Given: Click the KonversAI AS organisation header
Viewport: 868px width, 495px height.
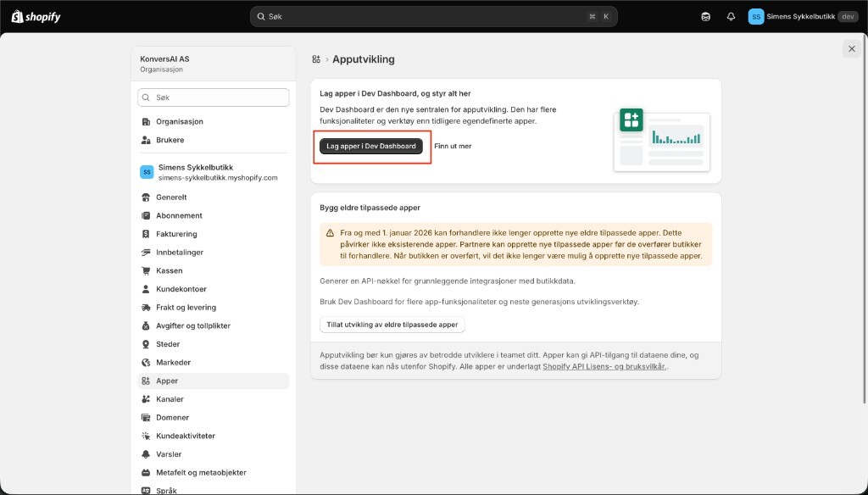Looking at the screenshot, I should tap(213, 64).
